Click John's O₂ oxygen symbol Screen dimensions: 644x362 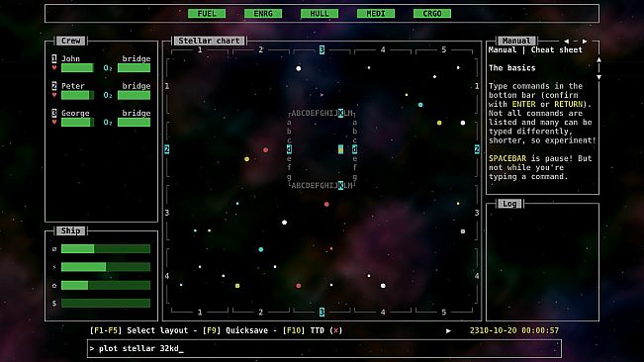[x=108, y=68]
